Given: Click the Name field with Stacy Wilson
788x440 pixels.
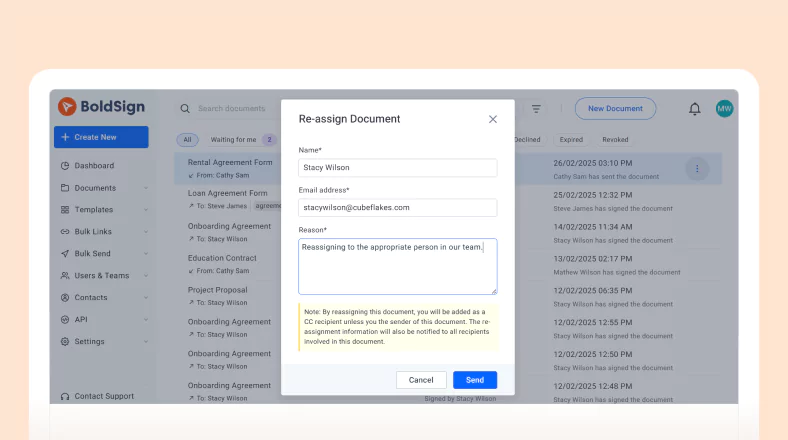Looking at the screenshot, I should (x=398, y=168).
